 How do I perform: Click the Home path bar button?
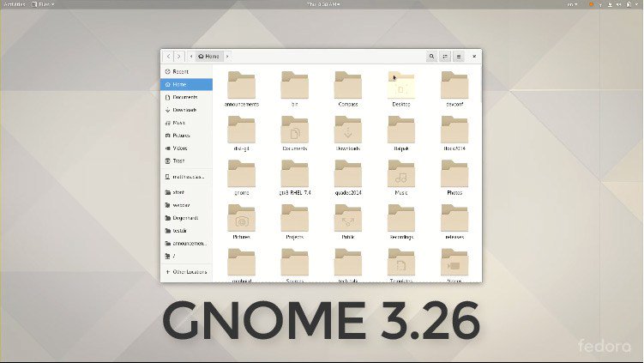[x=209, y=57]
